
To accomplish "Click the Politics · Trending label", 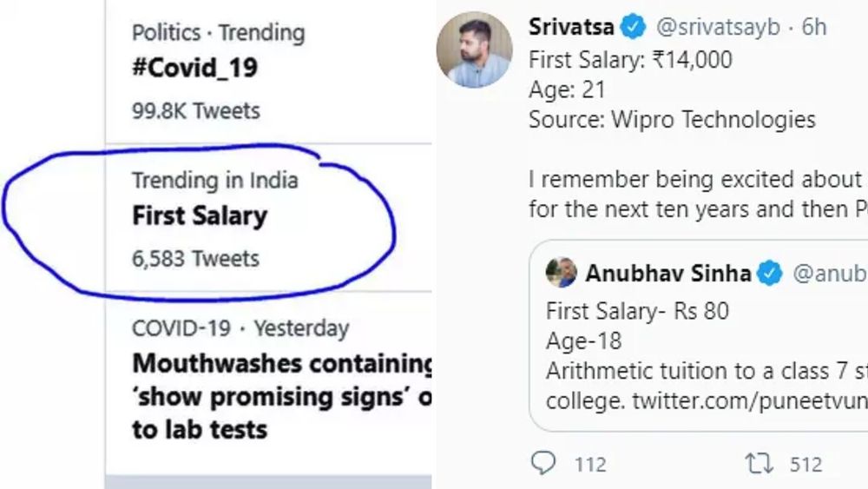I will click(218, 33).
